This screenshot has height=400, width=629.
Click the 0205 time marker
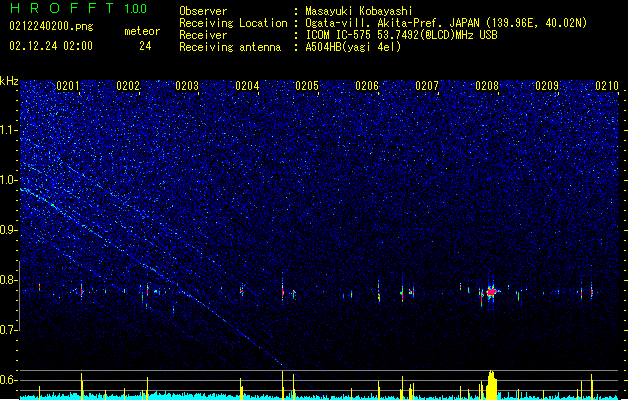(307, 86)
